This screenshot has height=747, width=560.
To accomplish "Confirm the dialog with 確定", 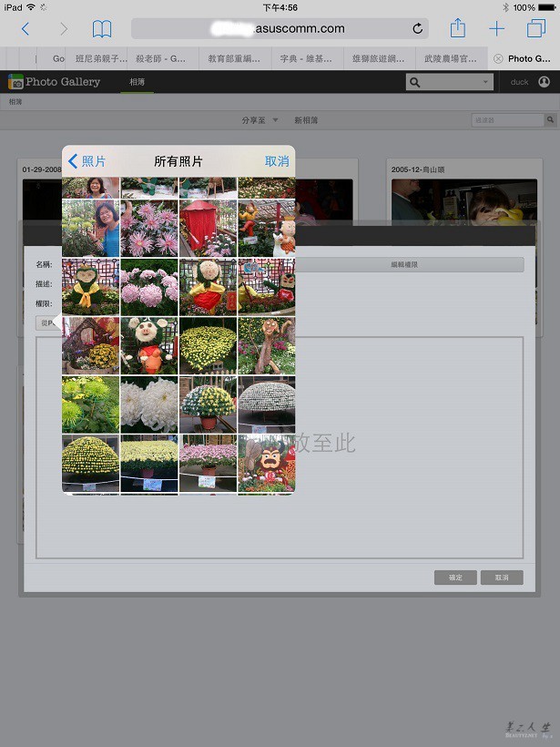I will tap(455, 578).
